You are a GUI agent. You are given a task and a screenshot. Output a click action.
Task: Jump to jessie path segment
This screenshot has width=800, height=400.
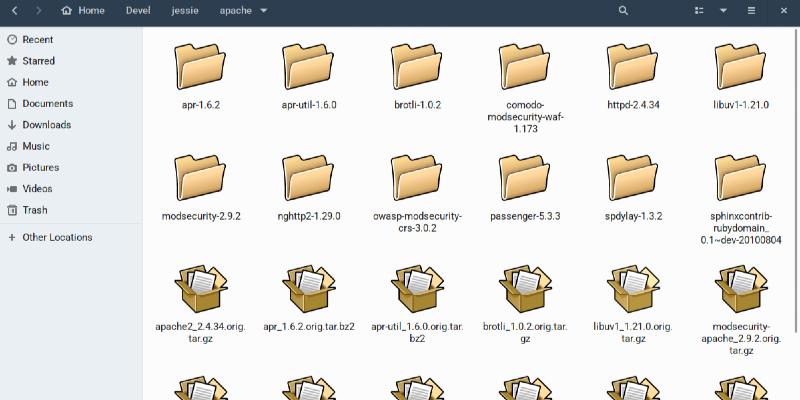pyautogui.click(x=185, y=11)
